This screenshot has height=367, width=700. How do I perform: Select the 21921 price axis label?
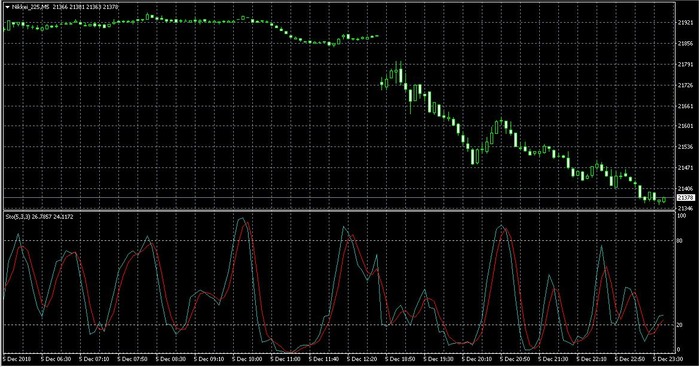(686, 22)
